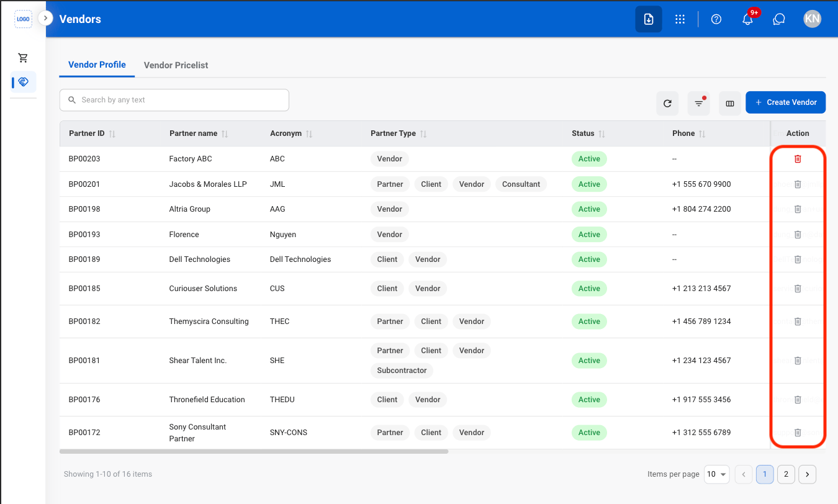Viewport: 838px width, 504px height.
Task: Click the help question mark icon
Action: click(x=716, y=19)
